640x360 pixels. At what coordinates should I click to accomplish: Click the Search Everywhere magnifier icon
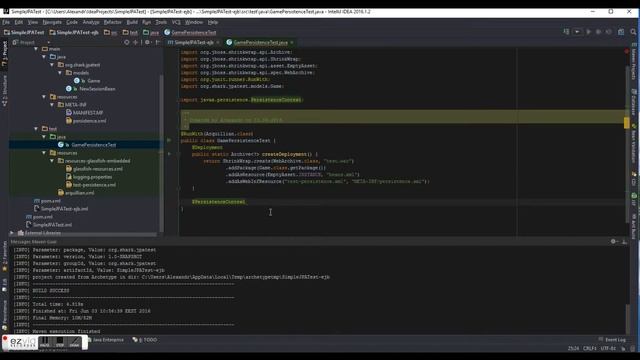tap(633, 31)
